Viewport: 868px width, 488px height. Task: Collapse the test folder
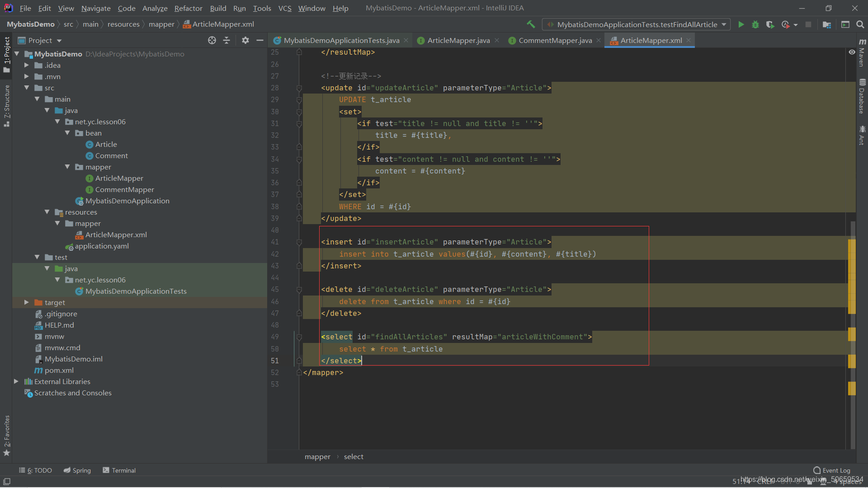click(37, 257)
